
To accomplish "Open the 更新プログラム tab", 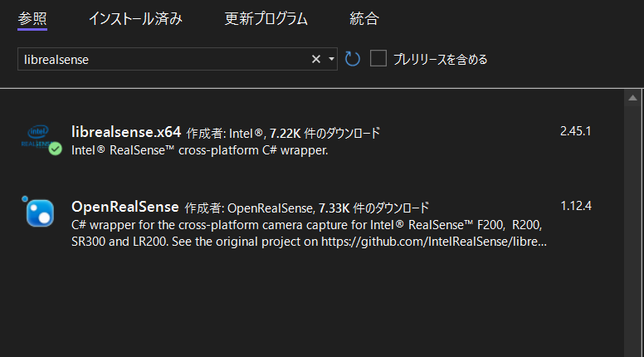I will [266, 19].
